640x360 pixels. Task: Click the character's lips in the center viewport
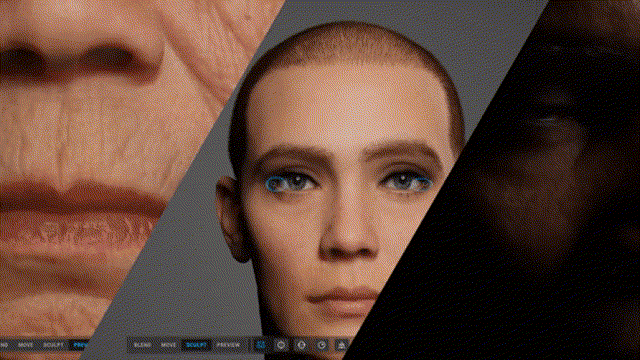(x=343, y=301)
